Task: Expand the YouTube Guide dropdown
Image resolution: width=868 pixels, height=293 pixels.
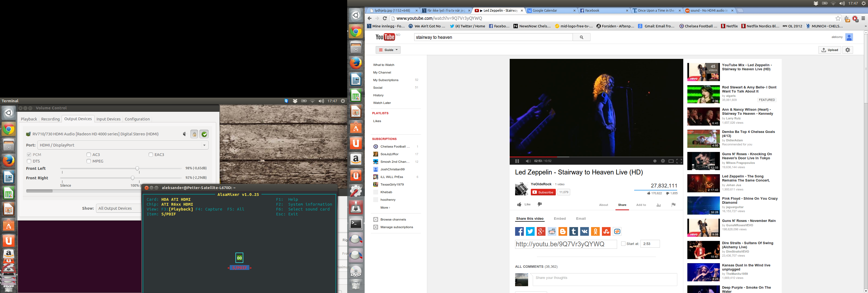Action: click(x=388, y=50)
